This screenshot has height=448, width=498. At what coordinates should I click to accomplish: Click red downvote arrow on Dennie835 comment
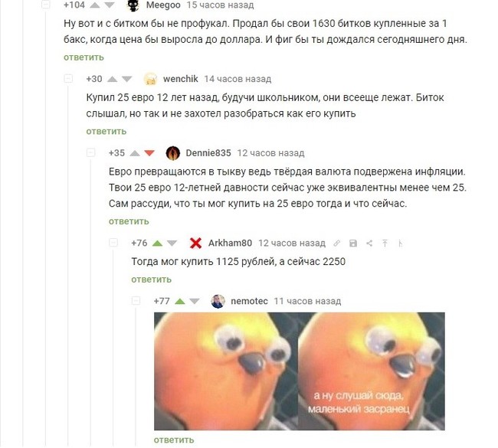(x=149, y=153)
